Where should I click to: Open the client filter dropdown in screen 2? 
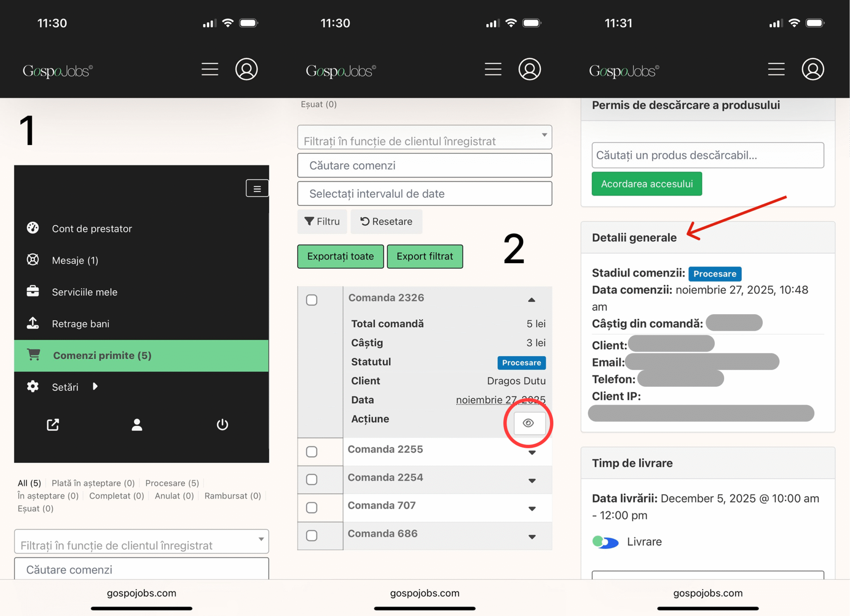pos(424,137)
